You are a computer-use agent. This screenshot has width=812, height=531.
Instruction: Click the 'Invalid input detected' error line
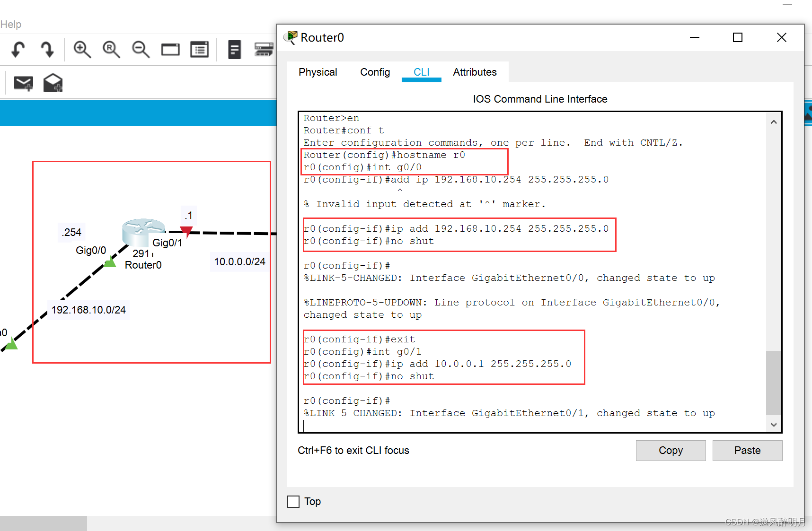pos(424,204)
